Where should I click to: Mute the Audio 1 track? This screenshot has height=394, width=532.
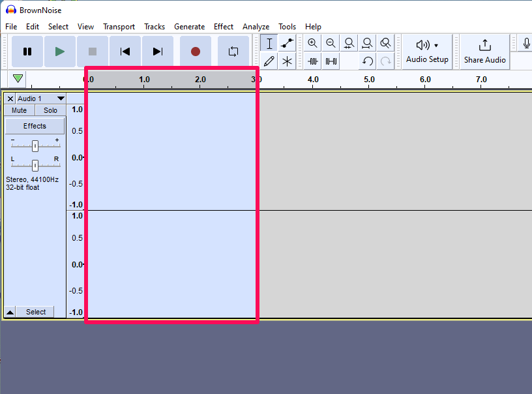[x=19, y=110]
